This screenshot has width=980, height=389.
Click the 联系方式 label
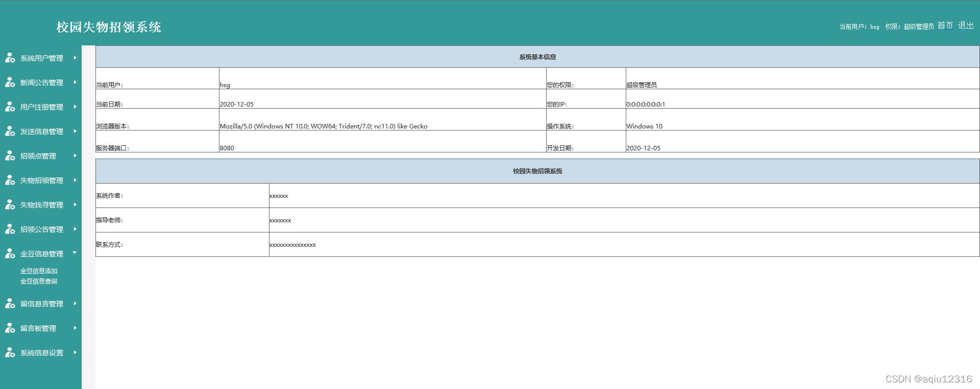(110, 245)
